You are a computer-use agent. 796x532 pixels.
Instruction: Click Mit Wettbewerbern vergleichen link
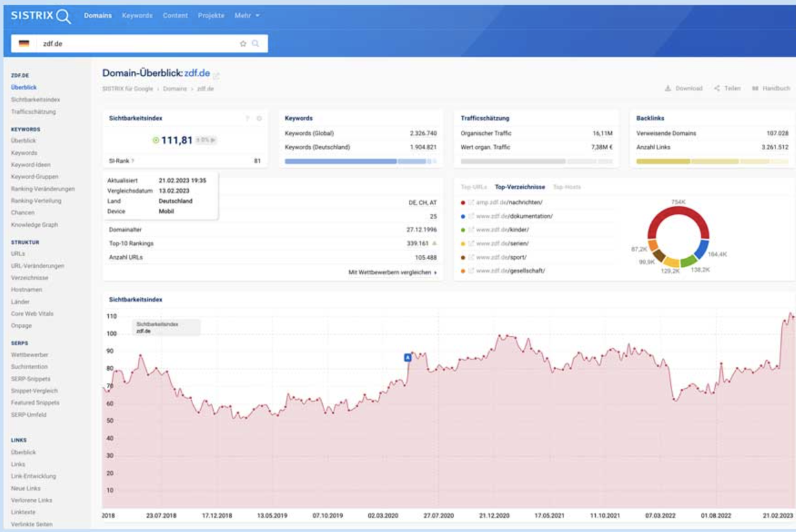(393, 272)
